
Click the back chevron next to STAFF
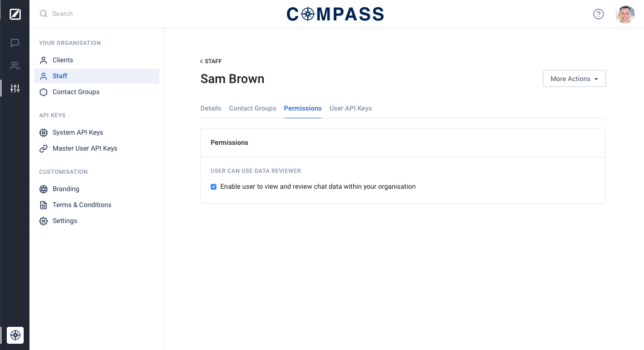coord(201,61)
